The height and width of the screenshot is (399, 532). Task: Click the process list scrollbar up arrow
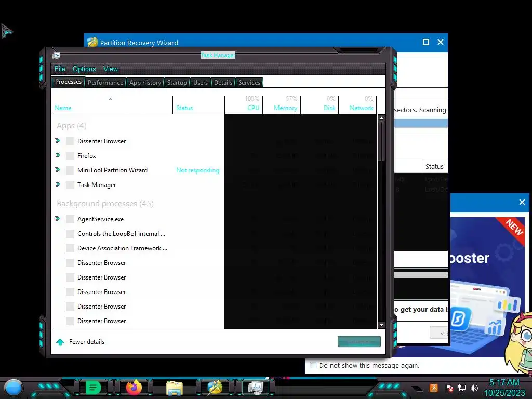click(381, 118)
